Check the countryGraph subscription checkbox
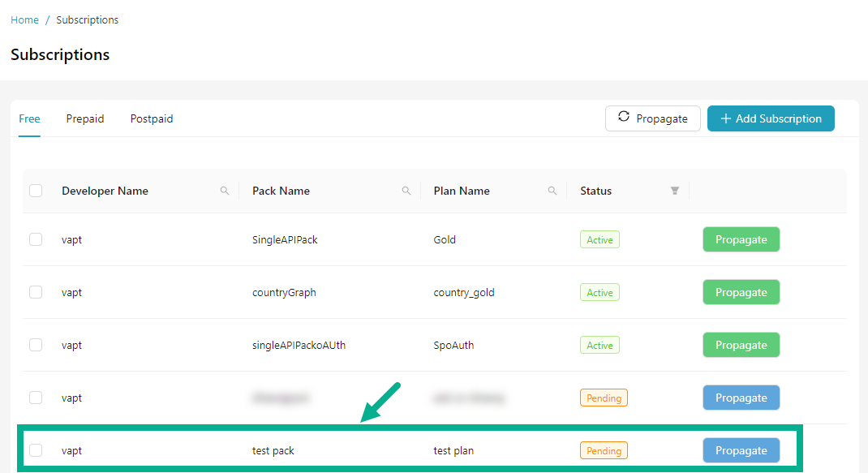This screenshot has height=473, width=868. pyautogui.click(x=36, y=292)
